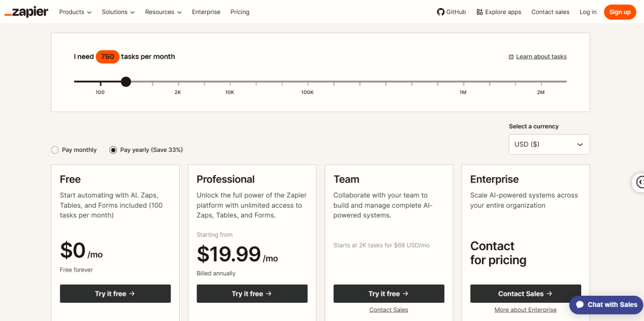Open the USD ($) currency dropdown
The image size is (644, 321).
(549, 144)
